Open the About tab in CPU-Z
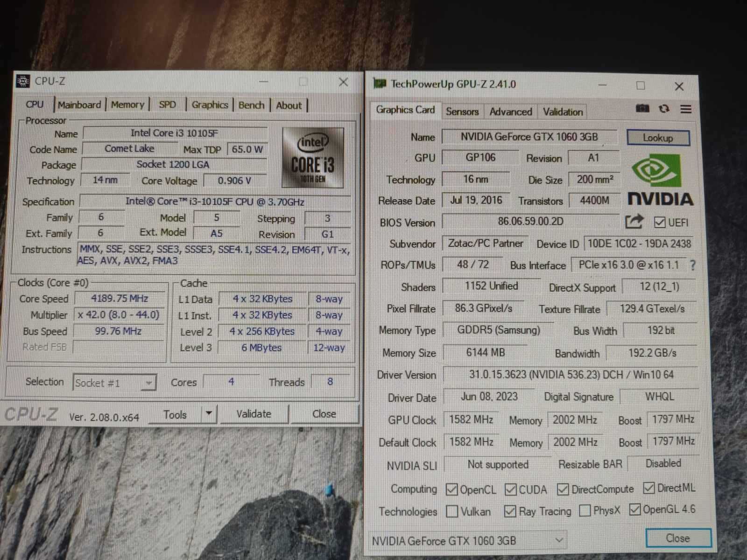Screen dimensions: 747x560 tap(289, 105)
